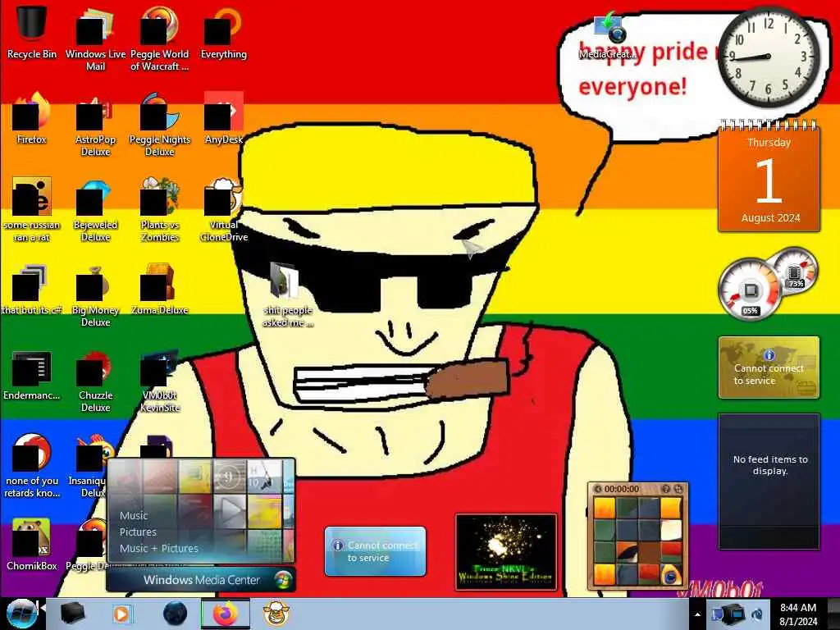Click the No feed items headlines gadget
840x630 pixels.
coord(769,481)
